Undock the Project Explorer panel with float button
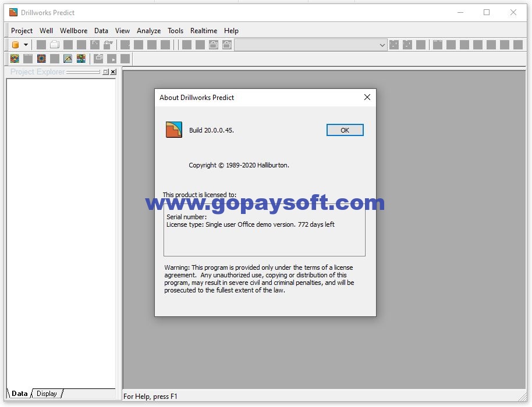Image resolution: width=532 pixels, height=407 pixels. [105, 72]
